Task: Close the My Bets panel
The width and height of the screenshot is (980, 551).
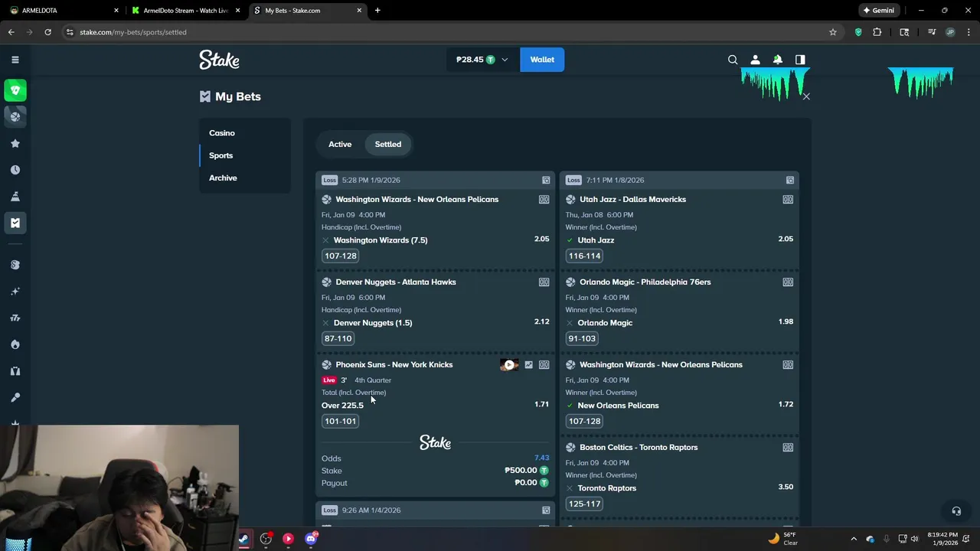Action: 806,96
